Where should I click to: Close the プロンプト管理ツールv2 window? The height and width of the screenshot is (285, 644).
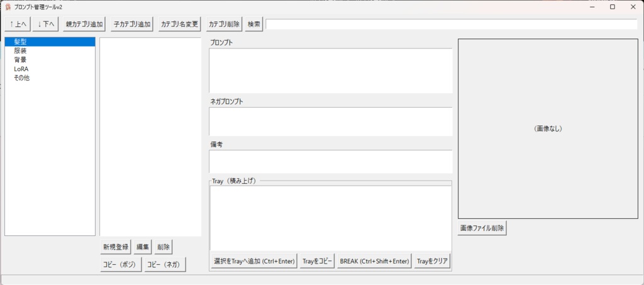click(633, 7)
